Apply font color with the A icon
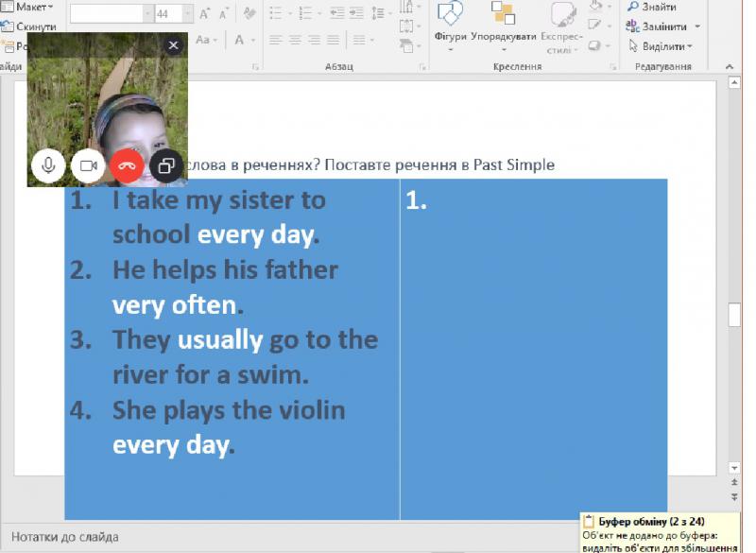 pos(239,40)
